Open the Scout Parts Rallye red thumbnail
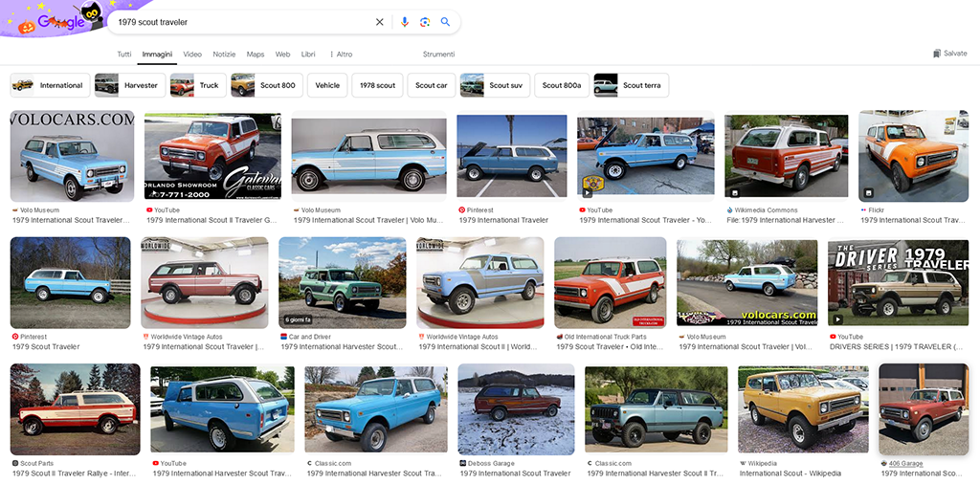The height and width of the screenshot is (484, 980). click(x=75, y=409)
